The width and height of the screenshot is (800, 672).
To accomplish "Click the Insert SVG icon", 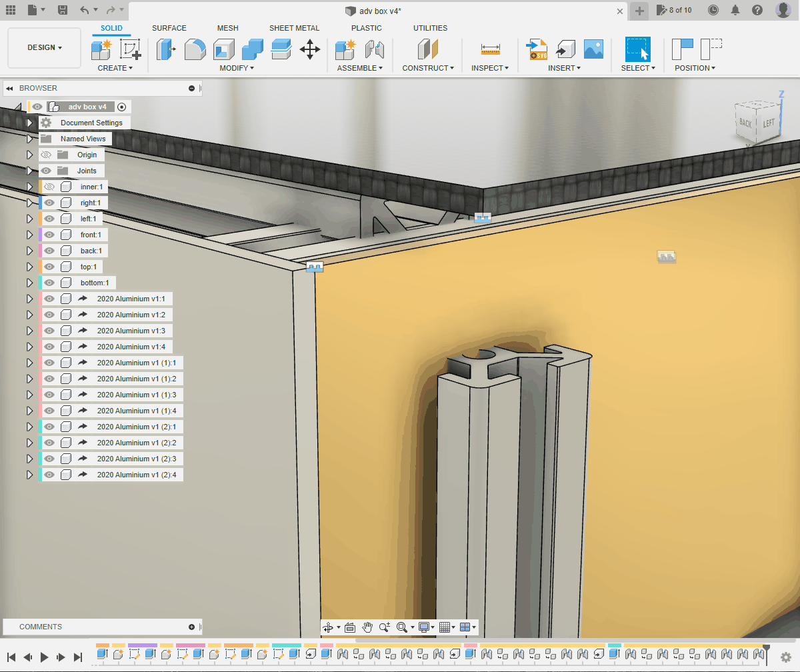I will pyautogui.click(x=537, y=49).
